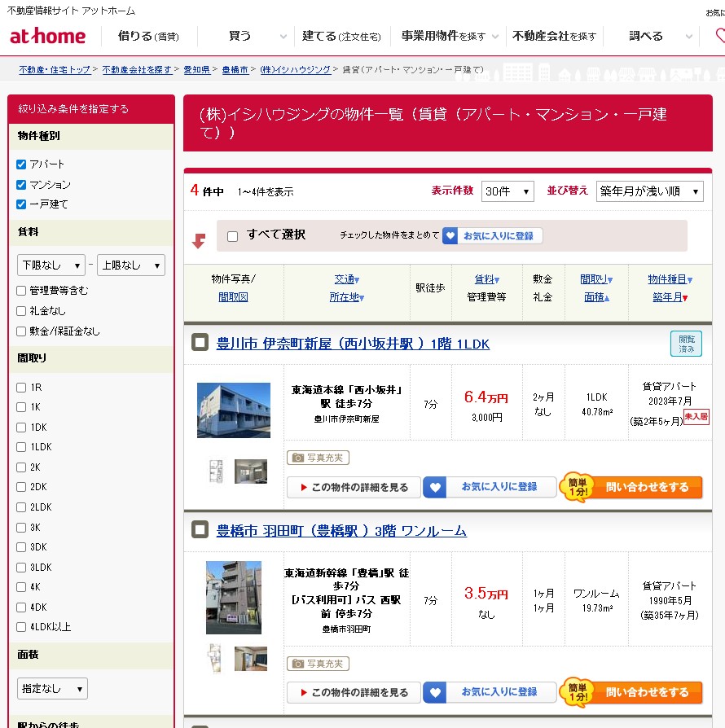The image size is (725, 728).
Task: Enable the 礼金なし filter checkbox
Action: click(21, 310)
